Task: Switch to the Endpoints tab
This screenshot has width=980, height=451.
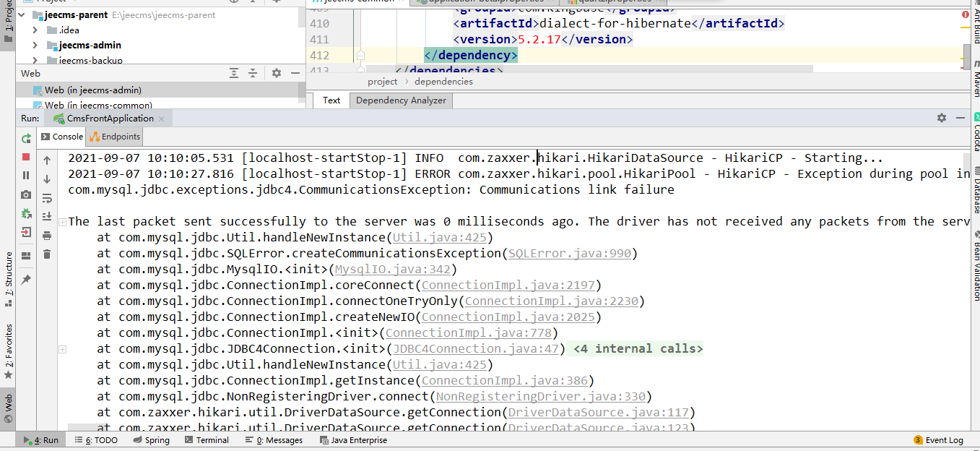Action: (x=116, y=137)
